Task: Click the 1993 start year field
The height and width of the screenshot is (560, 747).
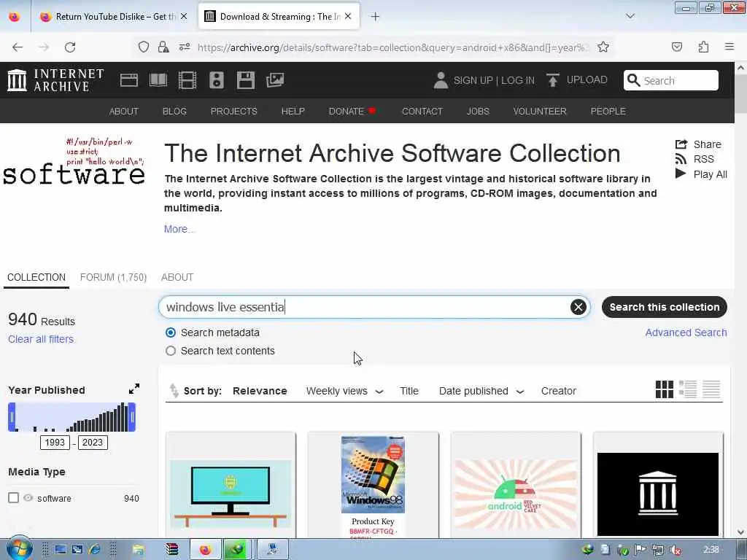Action: [x=55, y=443]
